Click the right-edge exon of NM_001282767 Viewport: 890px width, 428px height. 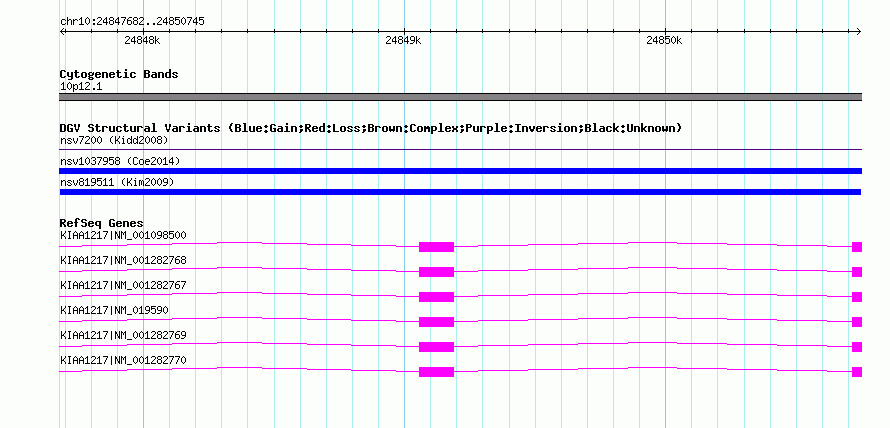point(857,297)
